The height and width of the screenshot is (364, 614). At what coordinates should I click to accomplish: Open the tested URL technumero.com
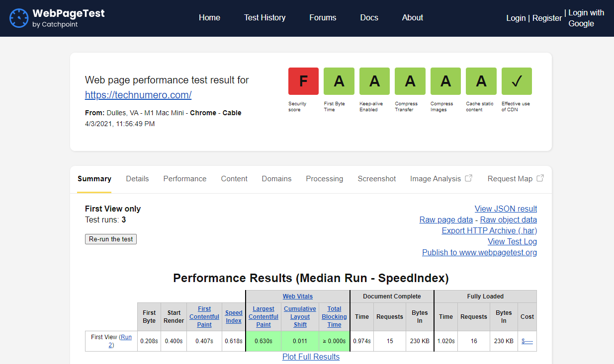138,95
